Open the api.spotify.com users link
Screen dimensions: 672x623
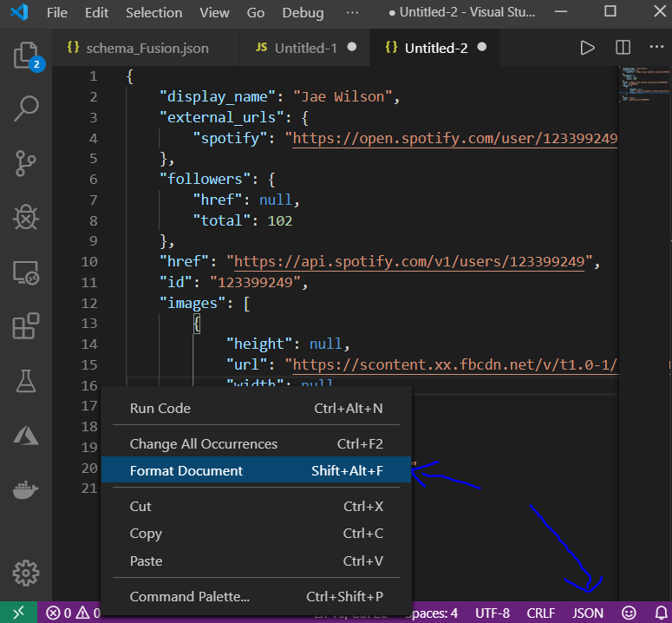tap(409, 261)
